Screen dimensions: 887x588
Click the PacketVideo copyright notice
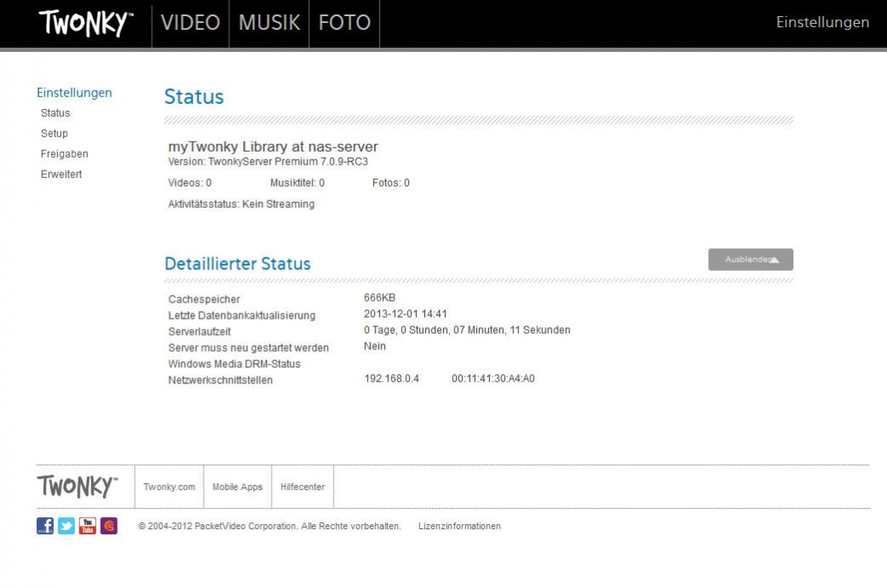[269, 527]
